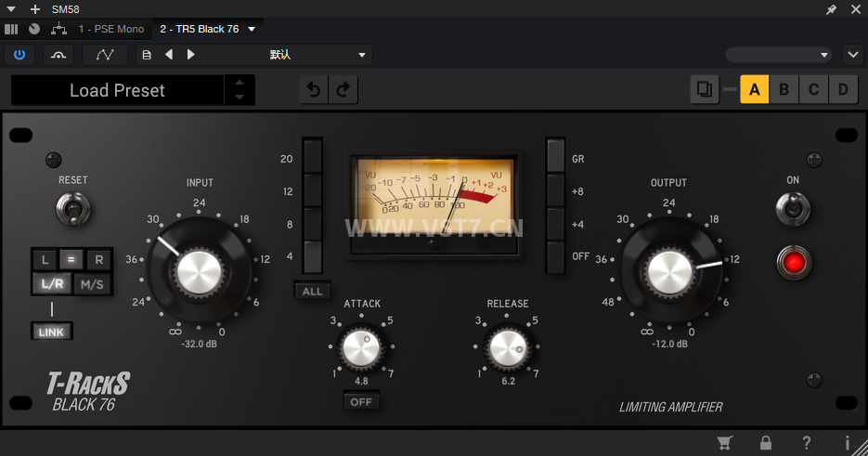Redo the last change
The image size is (868, 456).
343,89
